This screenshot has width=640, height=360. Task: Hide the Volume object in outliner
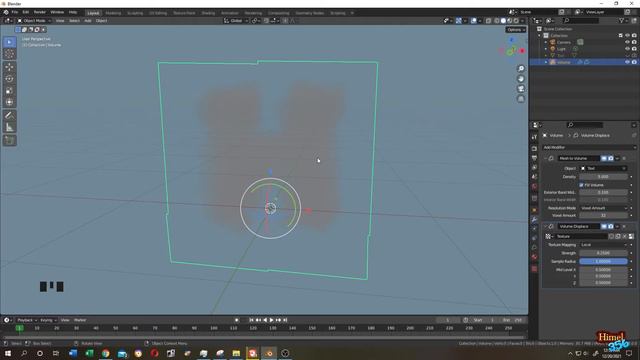627,62
